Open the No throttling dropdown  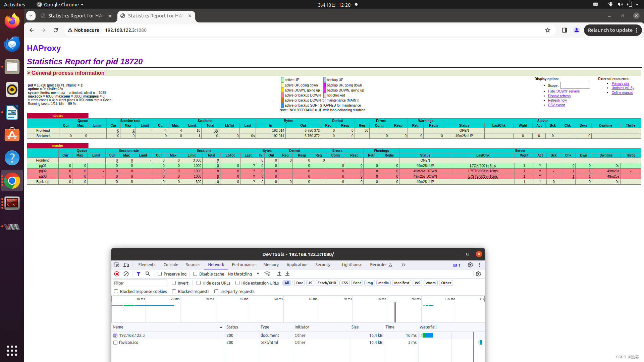244,274
